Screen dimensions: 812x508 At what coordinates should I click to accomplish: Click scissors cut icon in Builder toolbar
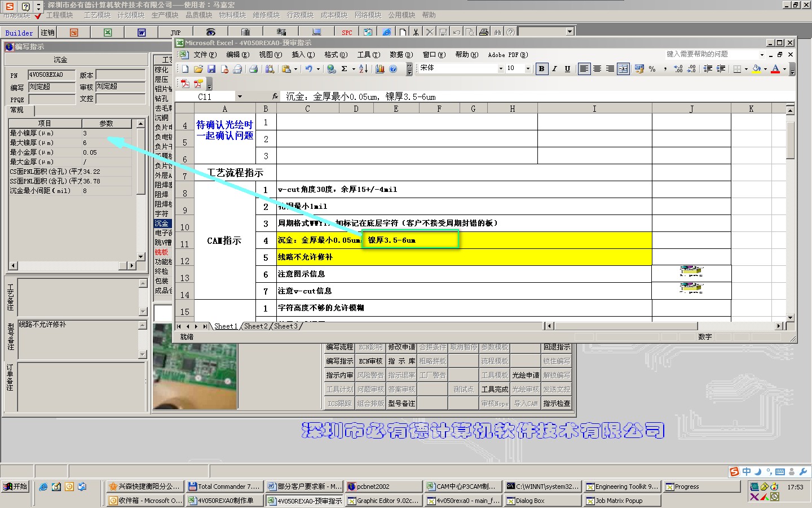[416, 32]
